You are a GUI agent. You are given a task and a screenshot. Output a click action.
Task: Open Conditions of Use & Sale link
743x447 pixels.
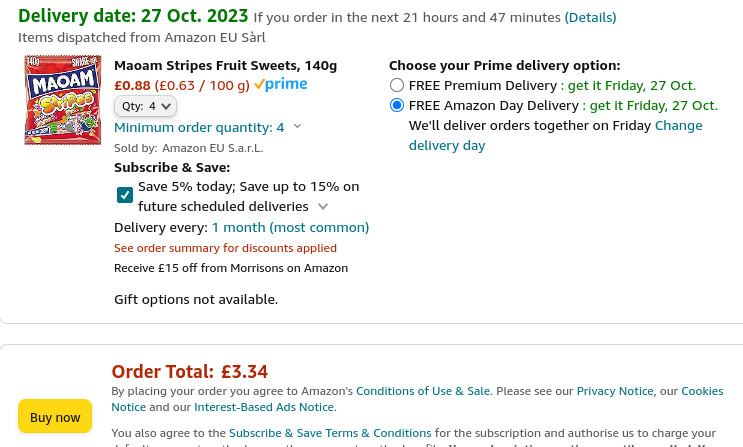(x=423, y=391)
